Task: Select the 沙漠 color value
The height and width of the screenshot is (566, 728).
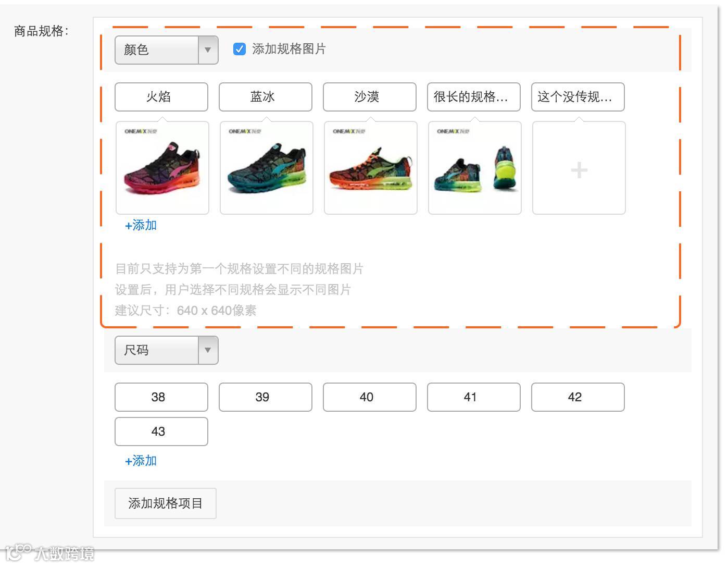Action: 370,97
